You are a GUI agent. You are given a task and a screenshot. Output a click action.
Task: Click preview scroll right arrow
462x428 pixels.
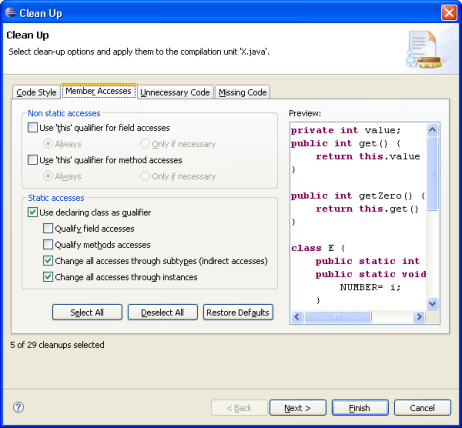tap(419, 317)
